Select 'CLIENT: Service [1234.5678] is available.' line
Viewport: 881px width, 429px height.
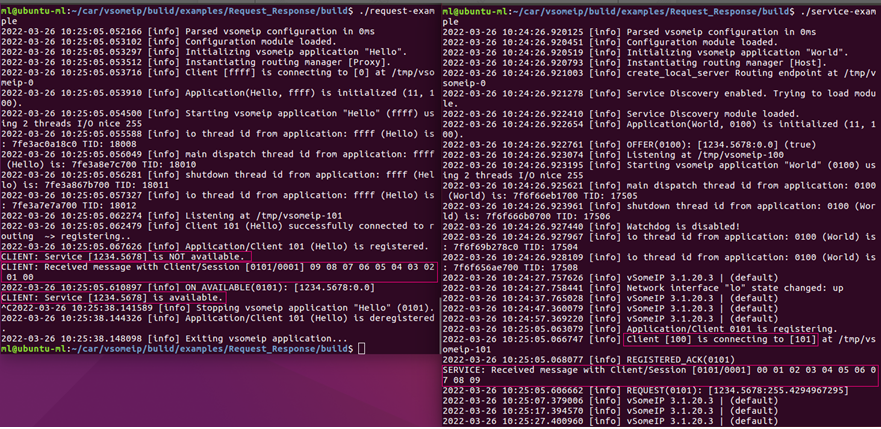pos(113,297)
